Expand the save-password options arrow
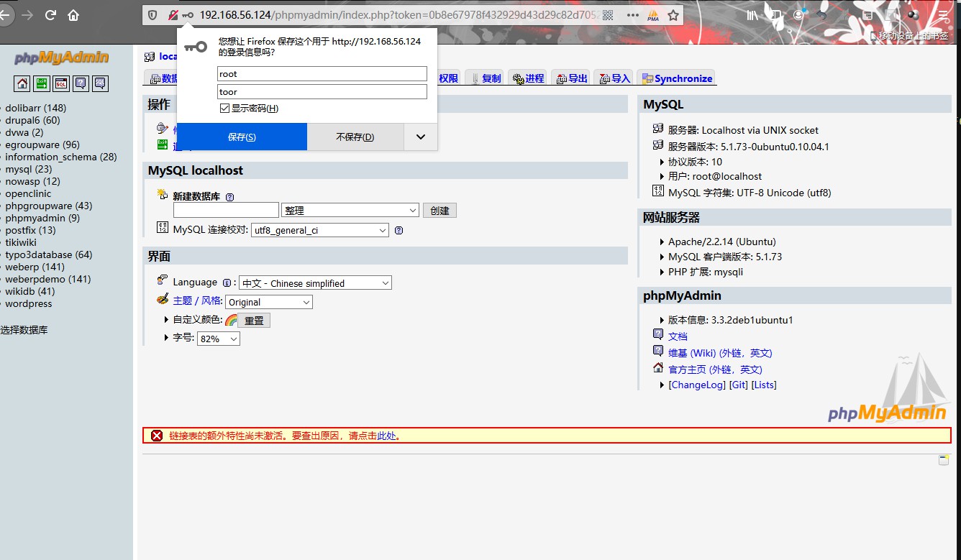961x560 pixels. (x=421, y=137)
